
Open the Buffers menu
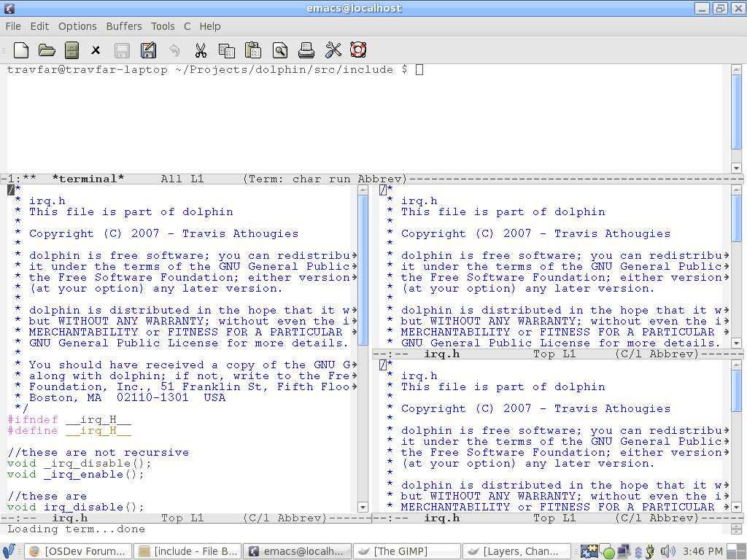coord(124,26)
